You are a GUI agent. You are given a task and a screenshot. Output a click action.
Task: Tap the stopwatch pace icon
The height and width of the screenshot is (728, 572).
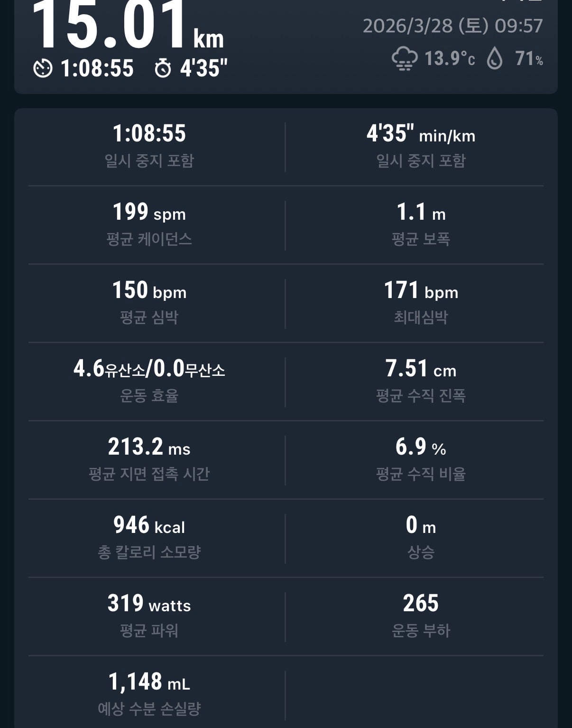pos(163,68)
